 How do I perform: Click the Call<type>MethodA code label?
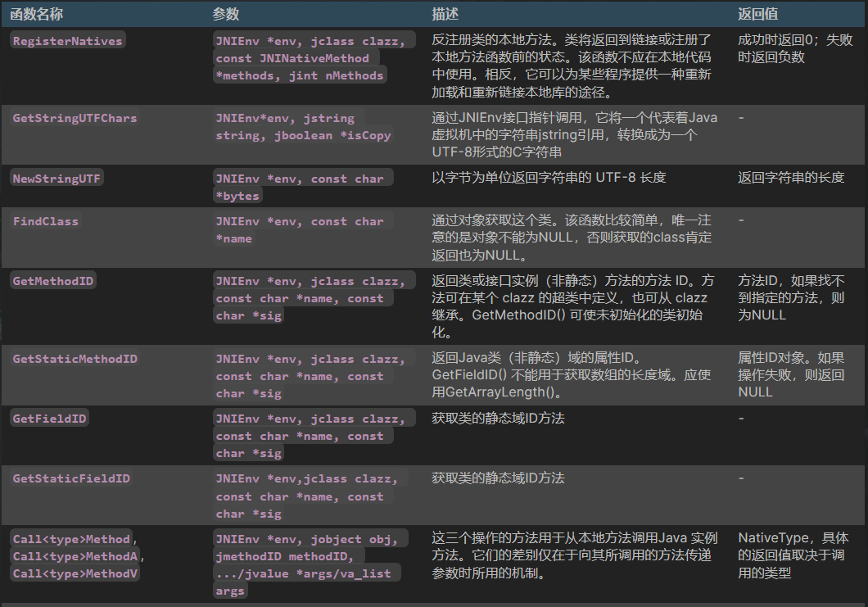(75, 556)
